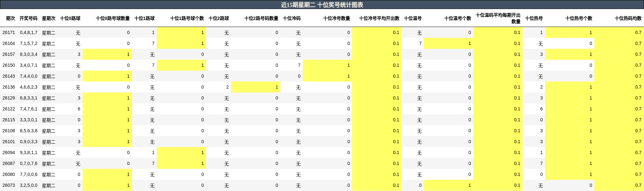Select period number 26143
Viewport: 644px width, 191px height.
pos(9,76)
